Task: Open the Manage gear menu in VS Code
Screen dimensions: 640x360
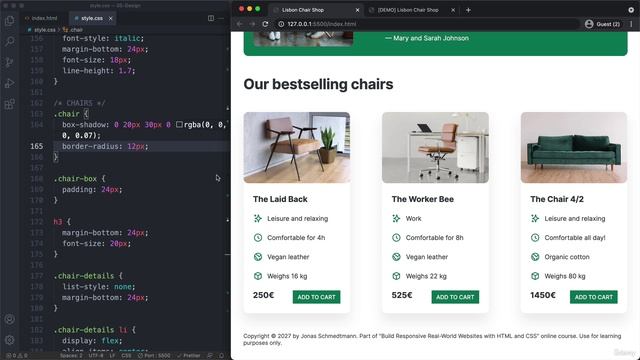Action: click(x=9, y=340)
